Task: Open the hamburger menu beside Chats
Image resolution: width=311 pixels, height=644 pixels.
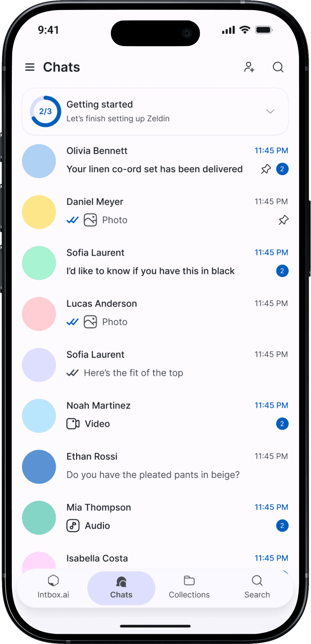Action: [x=30, y=67]
